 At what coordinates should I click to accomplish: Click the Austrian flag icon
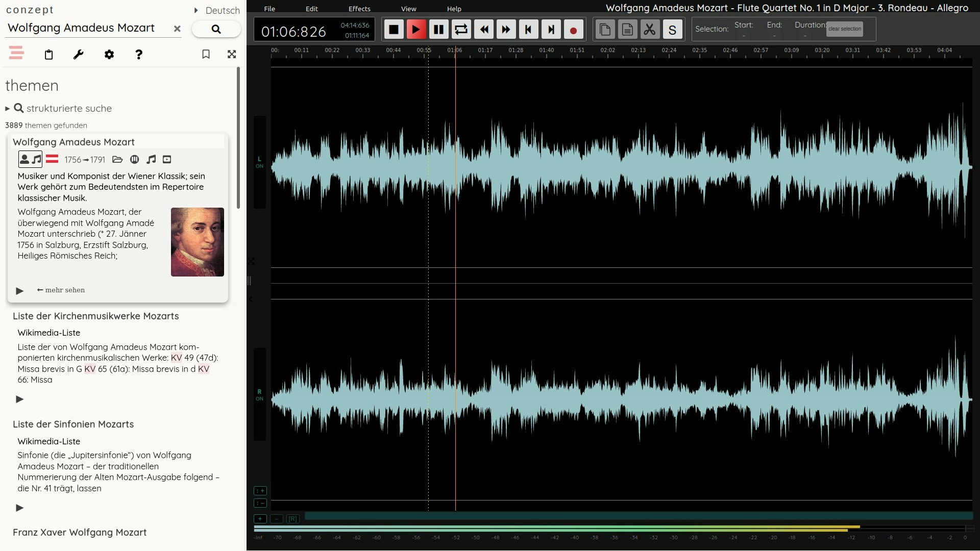(52, 159)
